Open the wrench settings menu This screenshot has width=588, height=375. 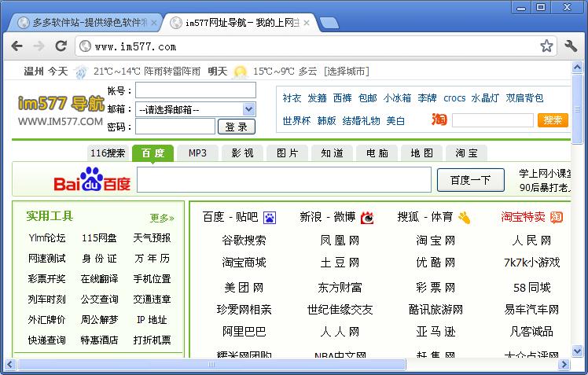571,46
